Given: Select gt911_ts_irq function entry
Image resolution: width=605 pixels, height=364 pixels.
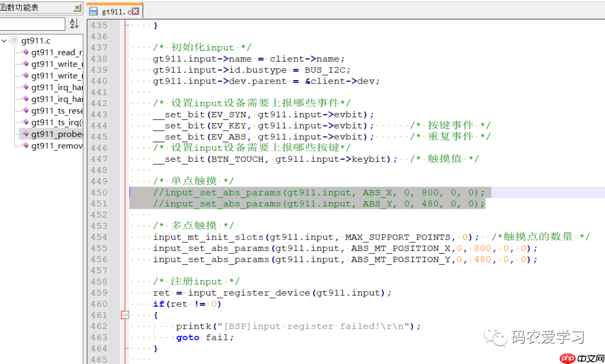Looking at the screenshot, I should 57,122.
